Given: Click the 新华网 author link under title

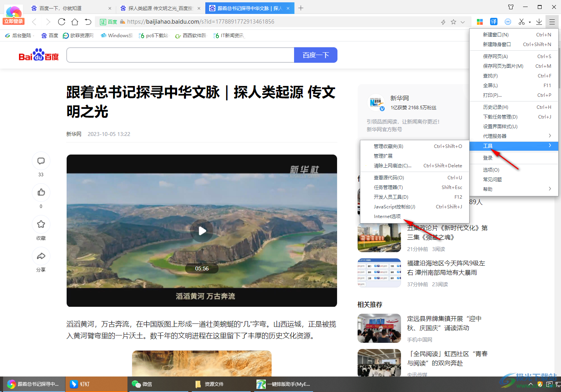Looking at the screenshot, I should pyautogui.click(x=74, y=134).
